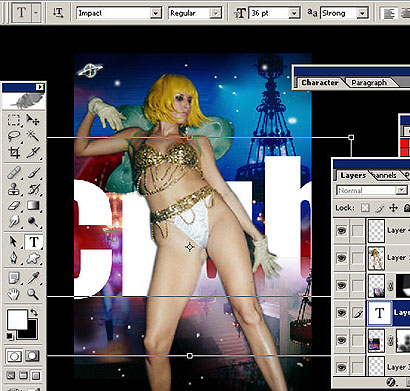Toggle link box on Layer 4 row
Viewport: 410px width, 391px height.
[357, 230]
